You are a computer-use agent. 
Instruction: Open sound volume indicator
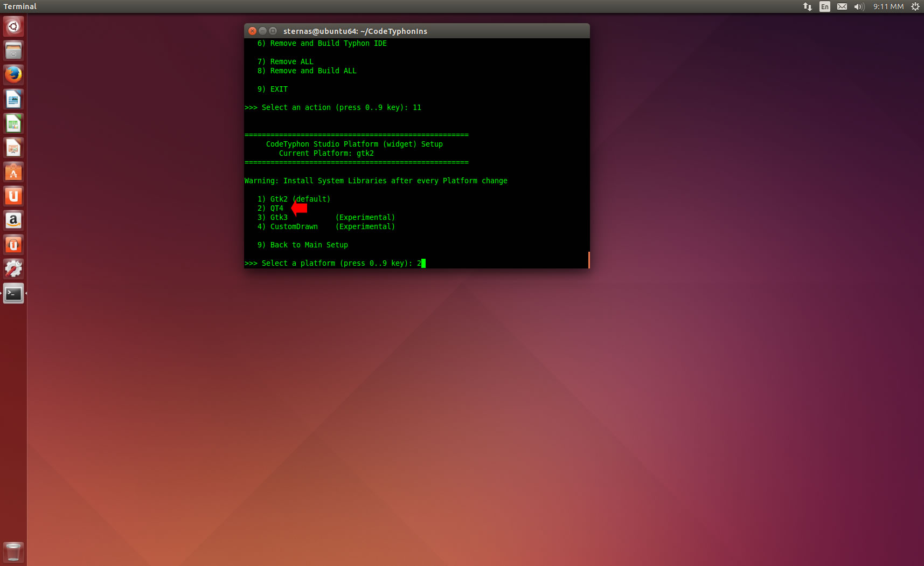tap(859, 6)
